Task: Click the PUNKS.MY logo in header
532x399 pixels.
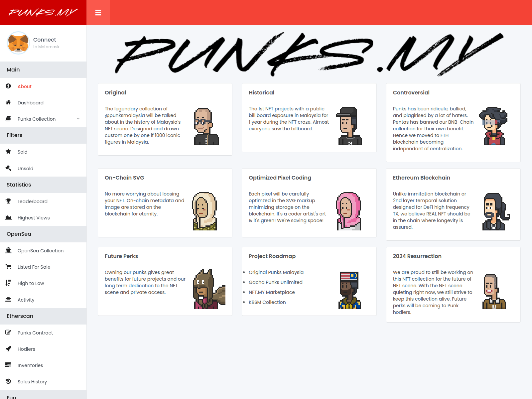Action: pos(43,13)
